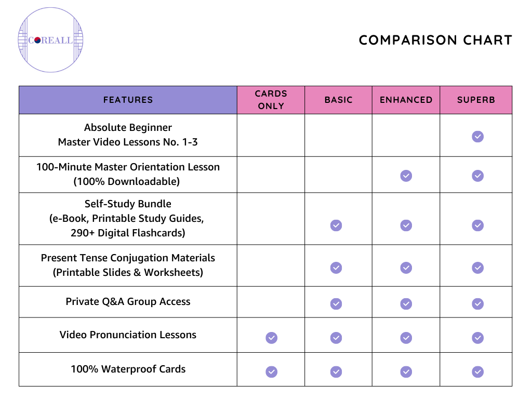Click Cards Only checkmark for 100% Waterproof Cards
This screenshot has width=532, height=399.
tap(271, 372)
